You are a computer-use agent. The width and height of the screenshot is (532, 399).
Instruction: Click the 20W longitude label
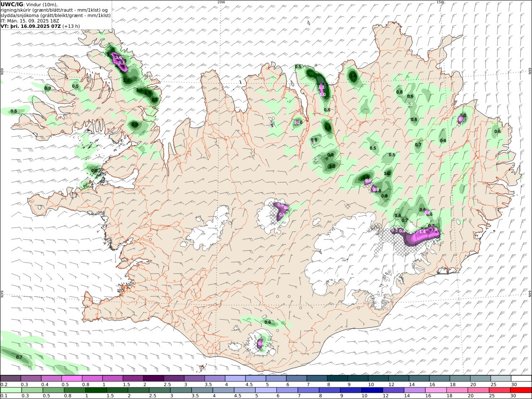coord(221,2)
